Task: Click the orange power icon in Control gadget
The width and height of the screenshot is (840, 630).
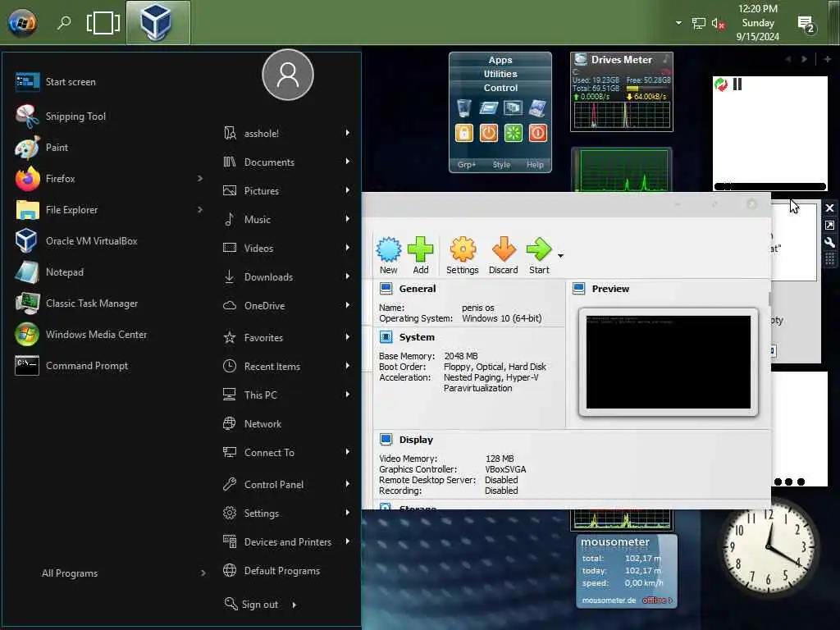Action: (489, 133)
